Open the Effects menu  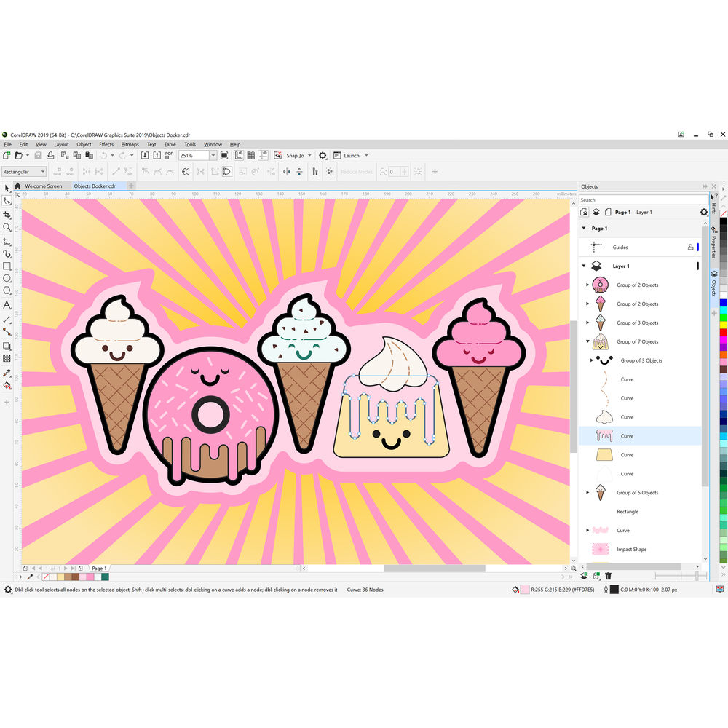click(106, 144)
